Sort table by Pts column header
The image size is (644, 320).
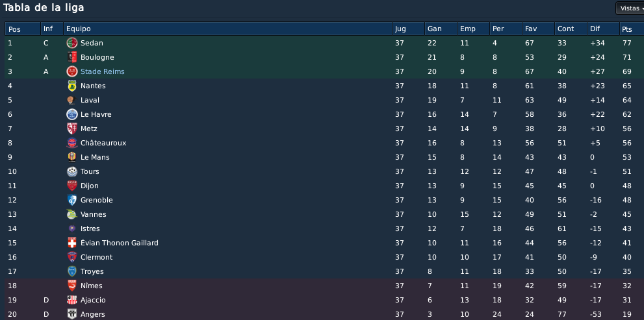point(631,29)
